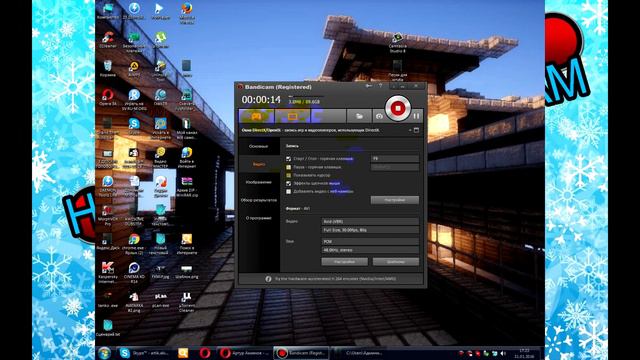Select Bandicam's game recording mode gamepad icon
This screenshot has width=640, height=360.
256,116
